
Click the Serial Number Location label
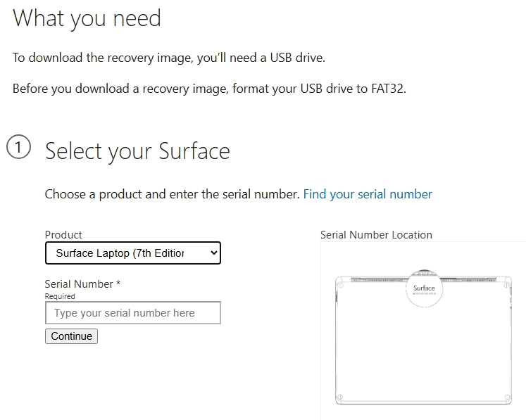[376, 235]
